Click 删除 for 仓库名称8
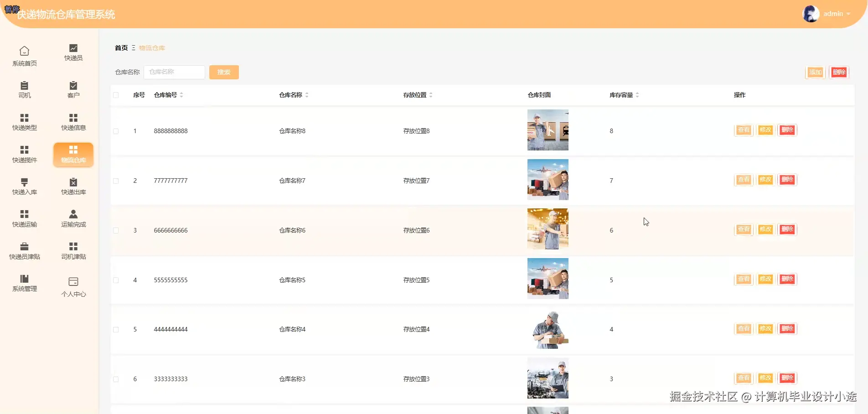This screenshot has width=868, height=414. (787, 130)
